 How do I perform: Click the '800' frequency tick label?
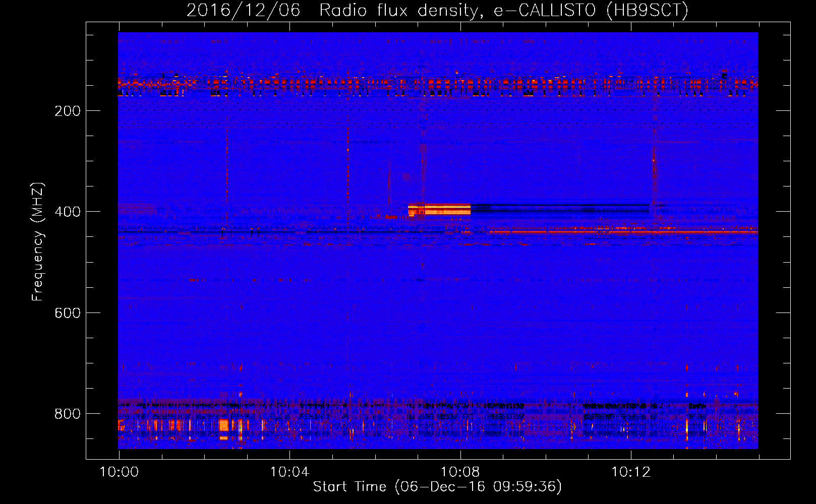coord(68,414)
